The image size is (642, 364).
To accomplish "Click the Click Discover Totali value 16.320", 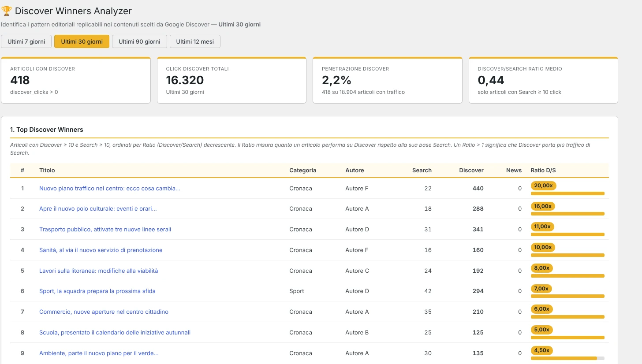I will tap(185, 80).
